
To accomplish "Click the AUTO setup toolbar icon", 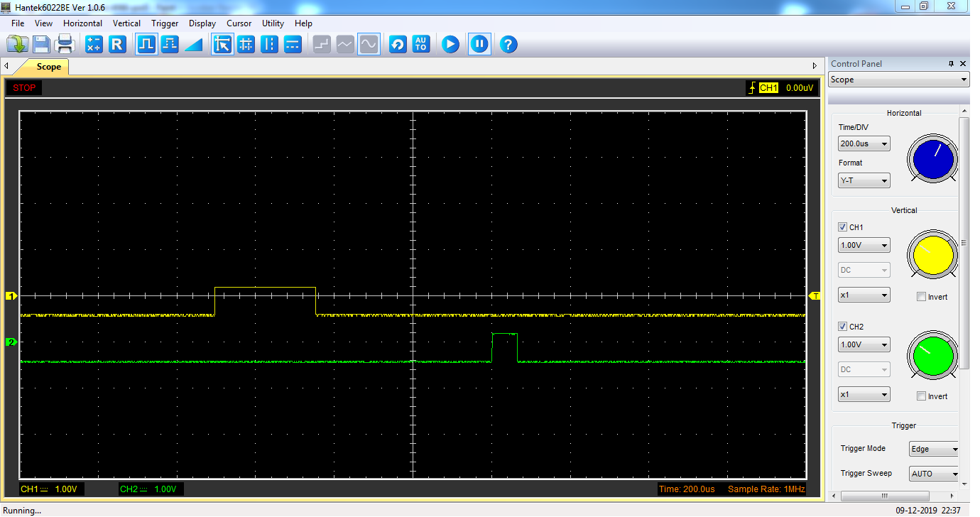I will pyautogui.click(x=421, y=45).
